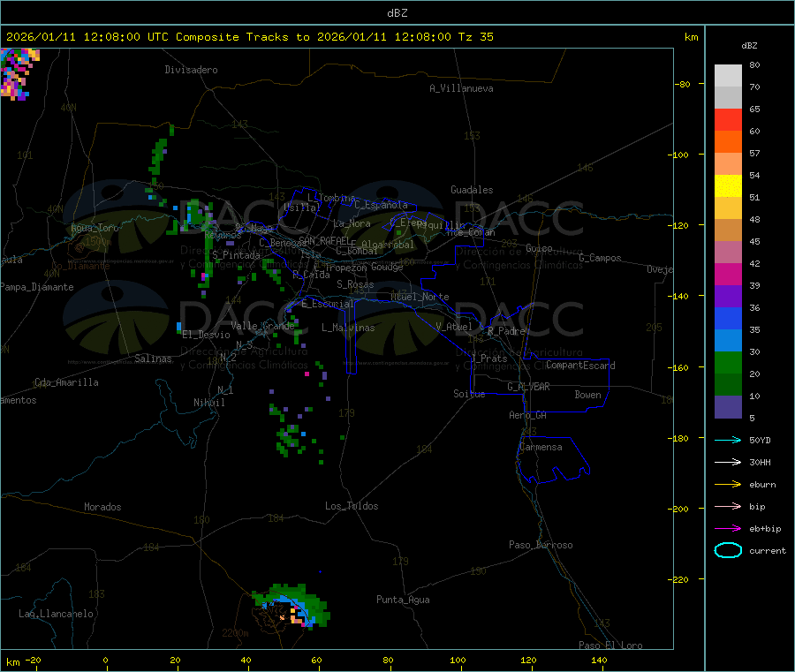Click the E_Escorial label
Screen dimensions: 795x672
click(x=328, y=304)
